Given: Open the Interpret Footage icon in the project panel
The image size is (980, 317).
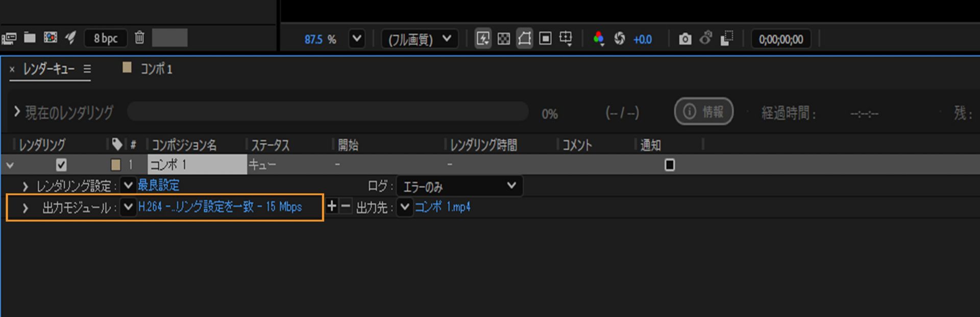Looking at the screenshot, I should (x=9, y=38).
